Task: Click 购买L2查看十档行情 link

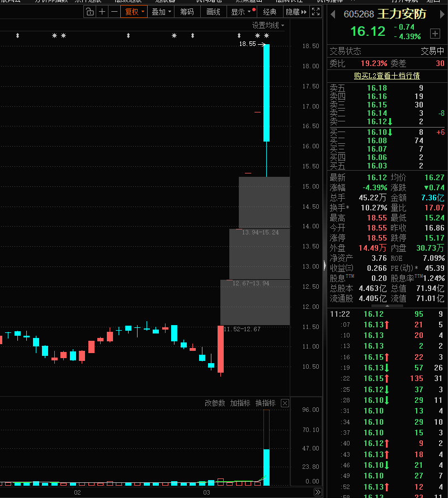Action: pos(386,76)
